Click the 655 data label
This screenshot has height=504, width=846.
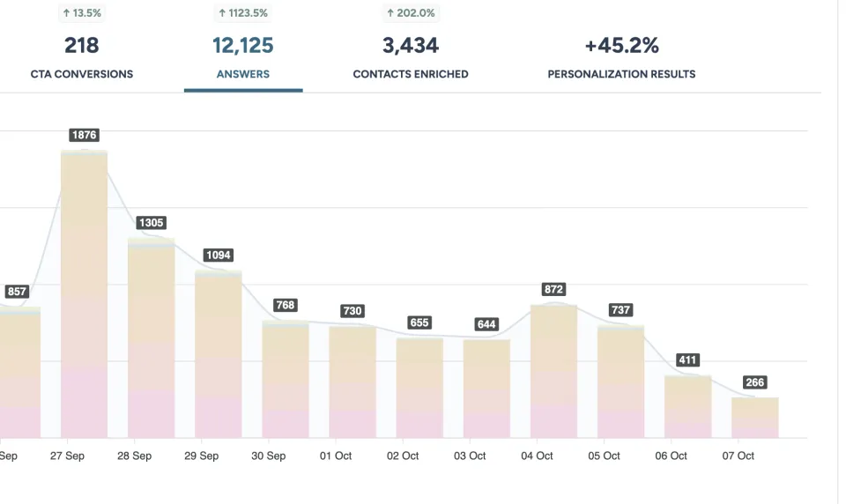point(419,322)
